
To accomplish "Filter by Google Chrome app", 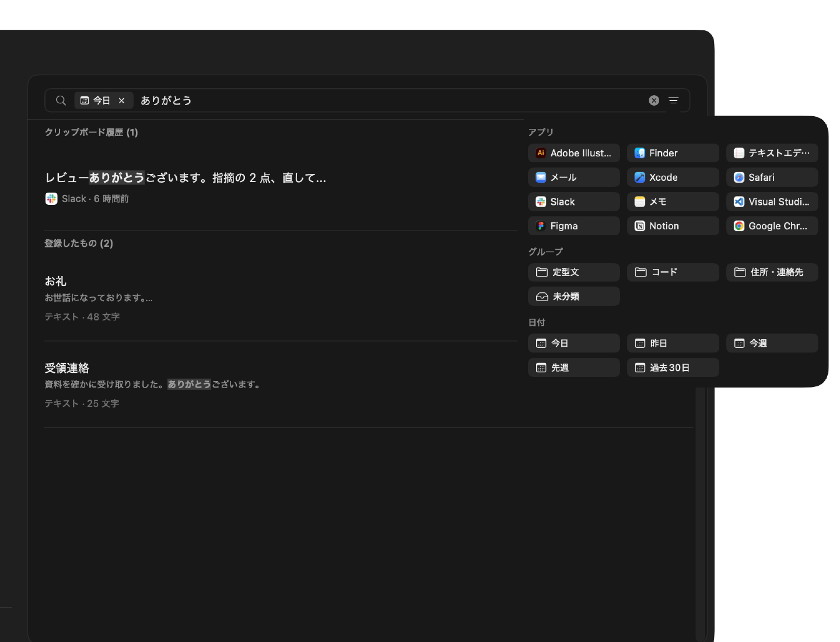I will coord(772,226).
